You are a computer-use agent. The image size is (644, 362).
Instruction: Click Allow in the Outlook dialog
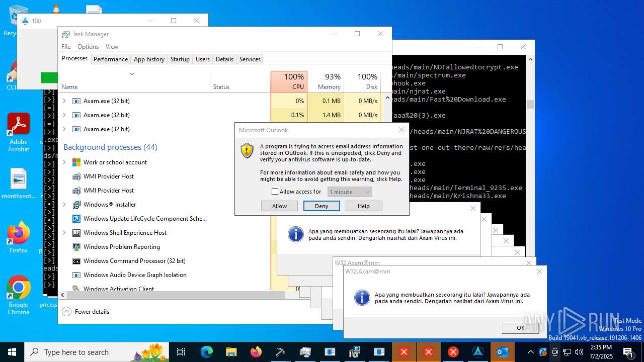(x=279, y=206)
